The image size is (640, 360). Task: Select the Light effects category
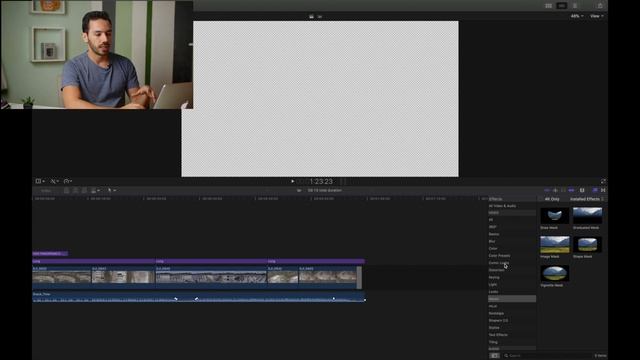pos(493,284)
